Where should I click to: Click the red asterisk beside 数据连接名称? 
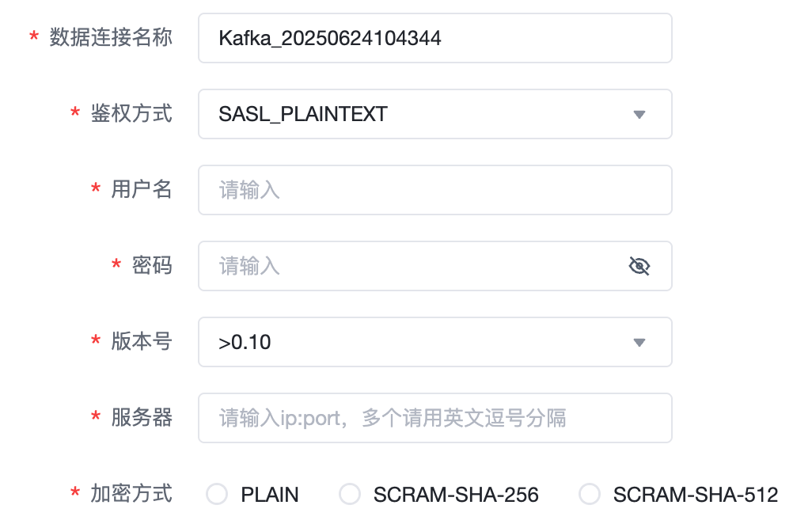click(x=34, y=38)
